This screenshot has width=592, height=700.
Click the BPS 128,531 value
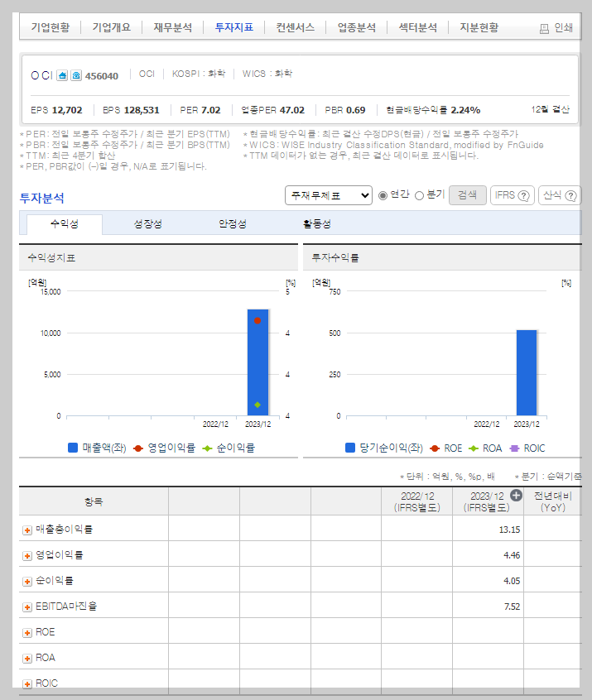pos(142,110)
